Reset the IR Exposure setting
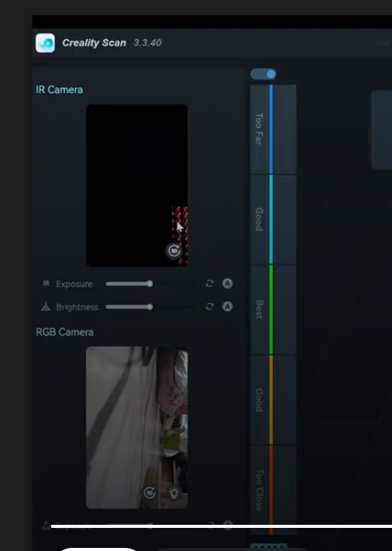This screenshot has height=551, width=392. tap(209, 284)
